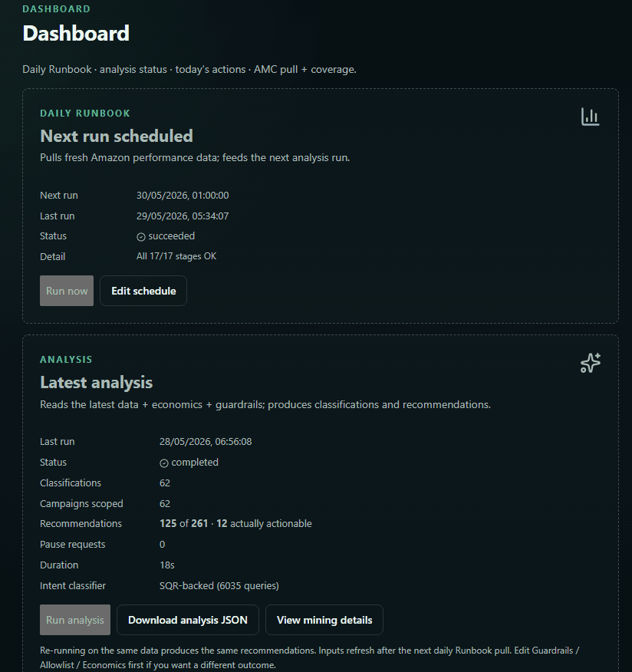
Task: Click the Classifications value 62
Action: pyautogui.click(x=165, y=483)
